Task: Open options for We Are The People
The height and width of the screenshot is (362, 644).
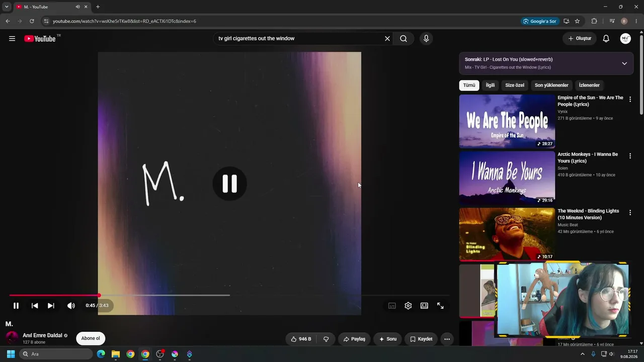Action: [630, 100]
